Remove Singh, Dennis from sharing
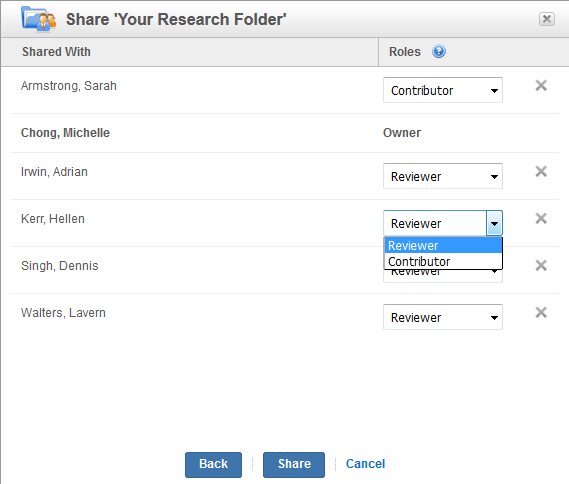This screenshot has width=569, height=484. [541, 266]
